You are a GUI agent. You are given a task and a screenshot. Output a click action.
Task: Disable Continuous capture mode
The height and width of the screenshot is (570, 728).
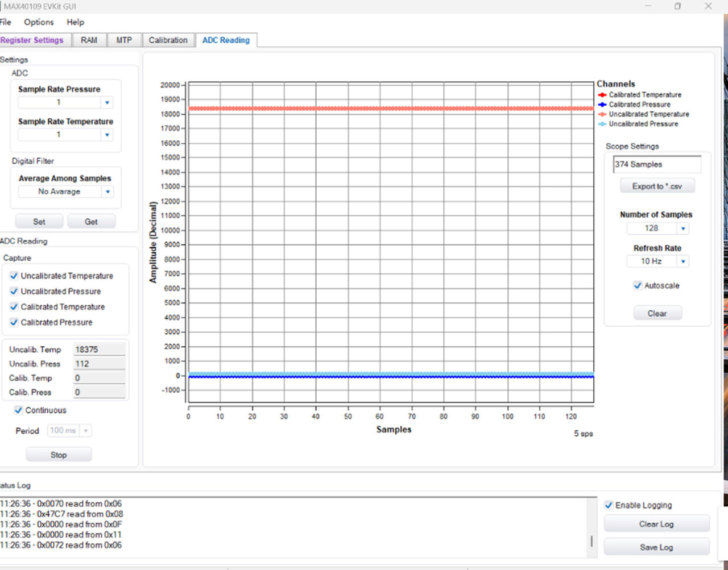click(19, 410)
